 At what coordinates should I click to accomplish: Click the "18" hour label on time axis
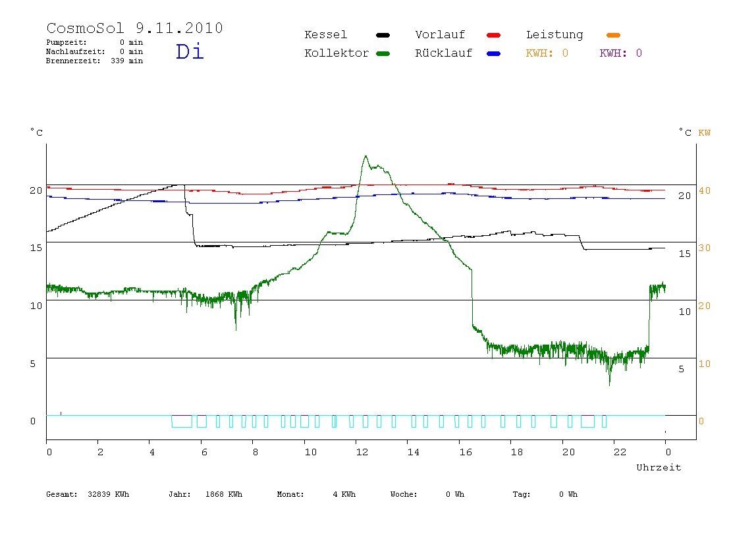point(517,452)
